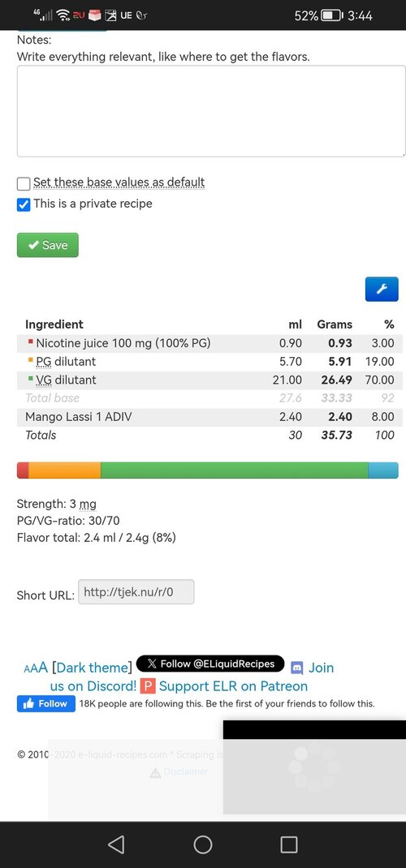This screenshot has width=406, height=868.
Task: Click the green Save button
Action: [x=48, y=245]
